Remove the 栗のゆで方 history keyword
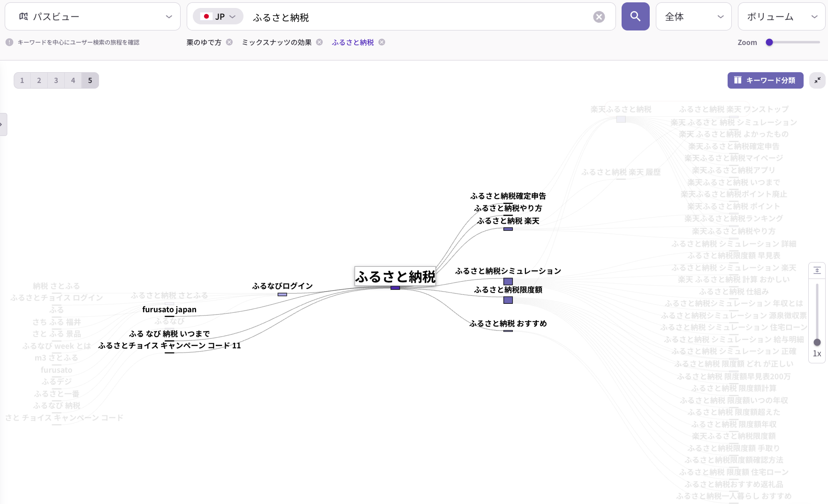 tap(229, 42)
